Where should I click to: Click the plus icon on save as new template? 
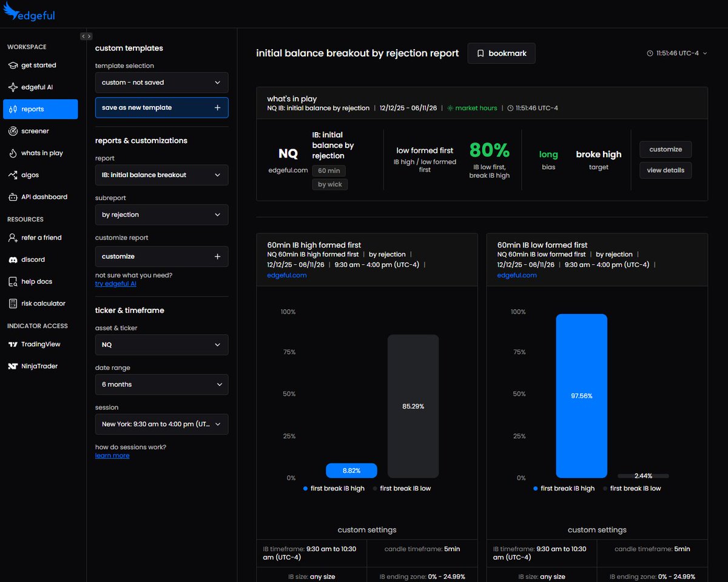[217, 107]
